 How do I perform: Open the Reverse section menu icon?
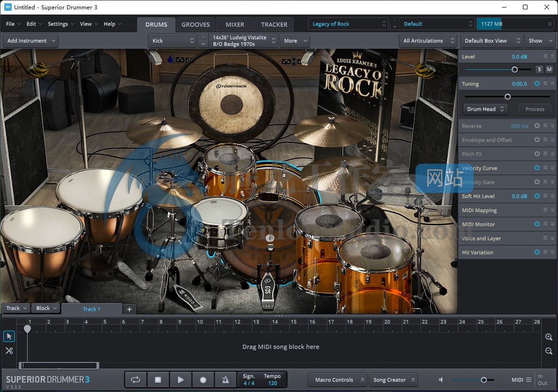point(545,126)
